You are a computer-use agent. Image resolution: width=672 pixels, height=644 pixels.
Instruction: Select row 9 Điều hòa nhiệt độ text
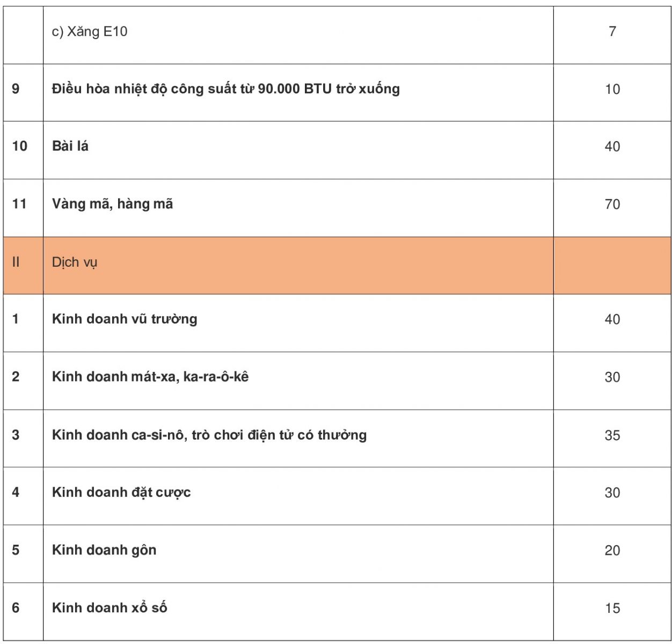click(225, 89)
